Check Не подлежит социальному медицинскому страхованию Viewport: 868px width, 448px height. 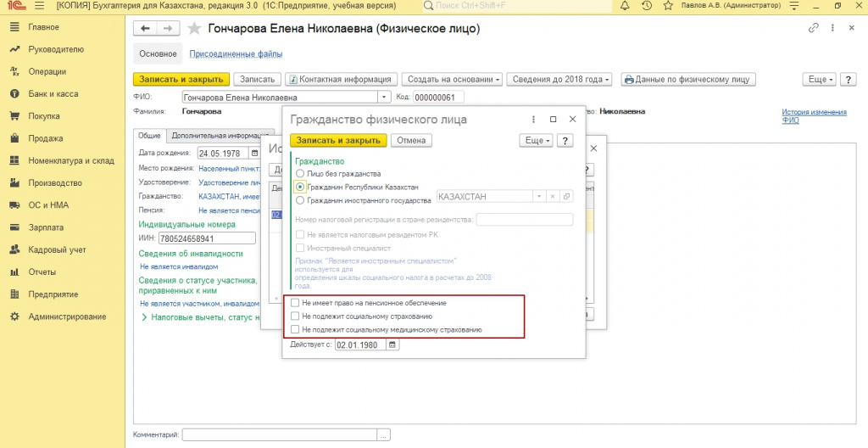(x=295, y=329)
